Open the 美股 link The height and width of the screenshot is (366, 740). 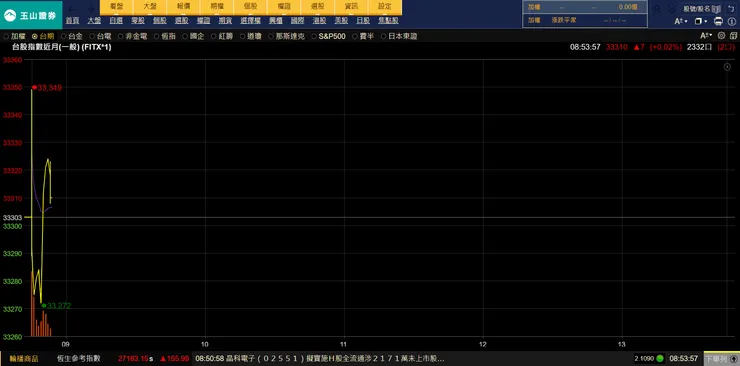coord(341,21)
